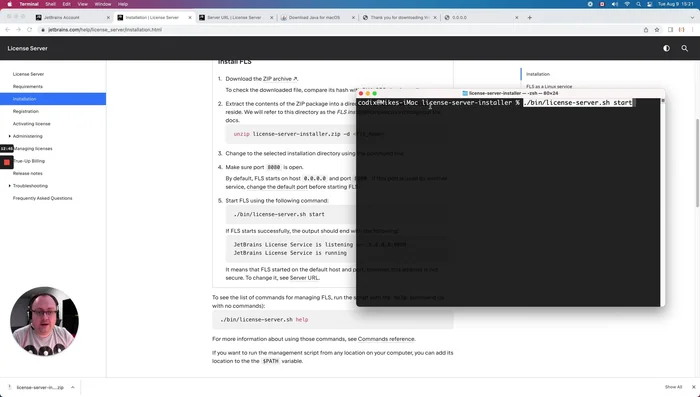This screenshot has width=700, height=397.
Task: Open the download item chevron menu
Action: [72, 387]
